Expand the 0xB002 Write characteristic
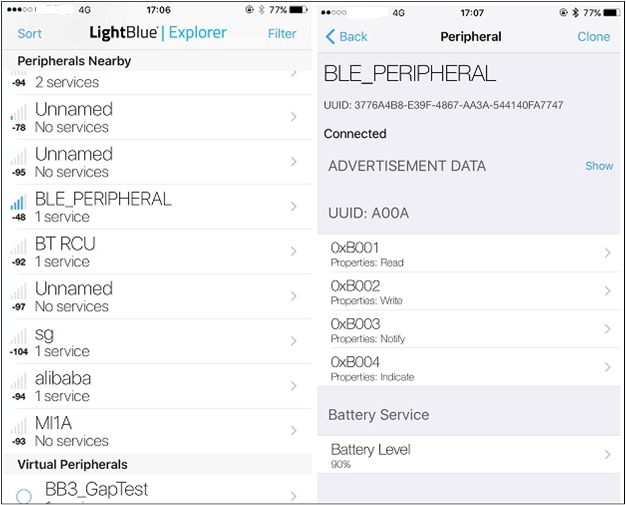 468,292
